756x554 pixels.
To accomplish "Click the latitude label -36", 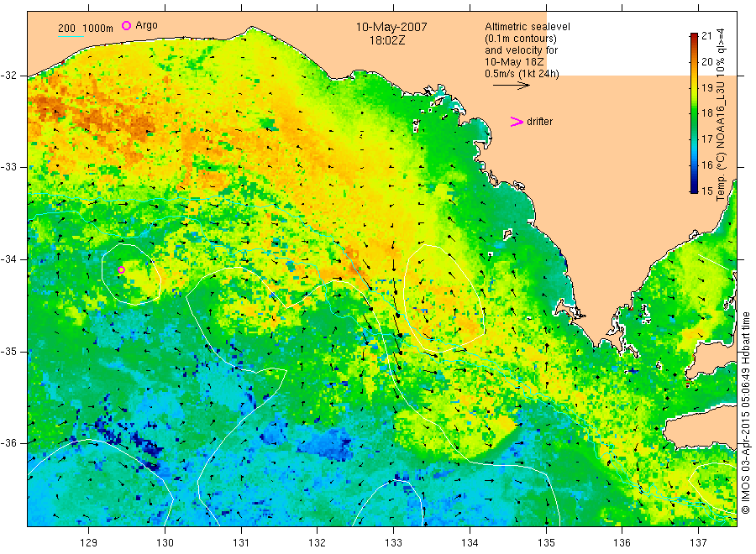I will click(8, 442).
